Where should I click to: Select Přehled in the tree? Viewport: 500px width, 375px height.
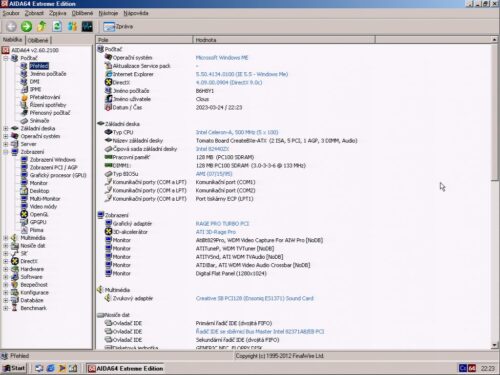(x=39, y=66)
